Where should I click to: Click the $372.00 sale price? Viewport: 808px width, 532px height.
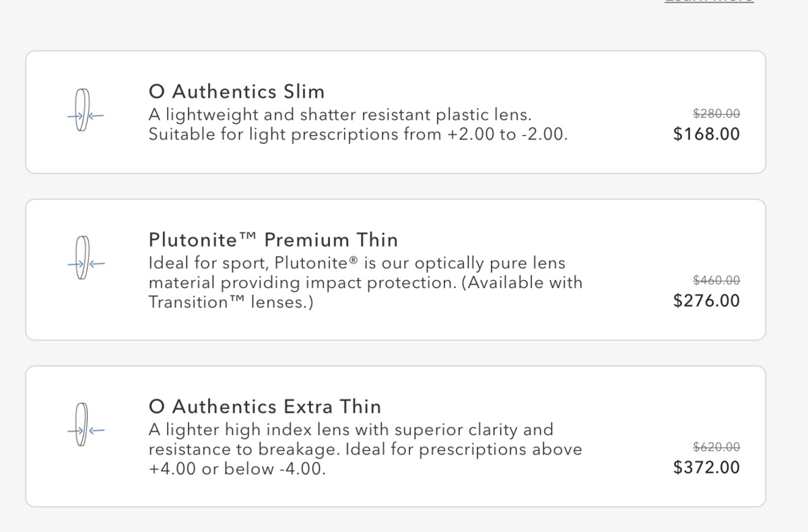(x=706, y=467)
